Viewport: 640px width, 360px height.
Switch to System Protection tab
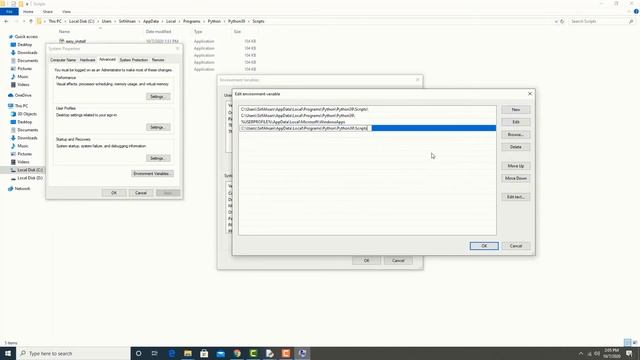133,60
